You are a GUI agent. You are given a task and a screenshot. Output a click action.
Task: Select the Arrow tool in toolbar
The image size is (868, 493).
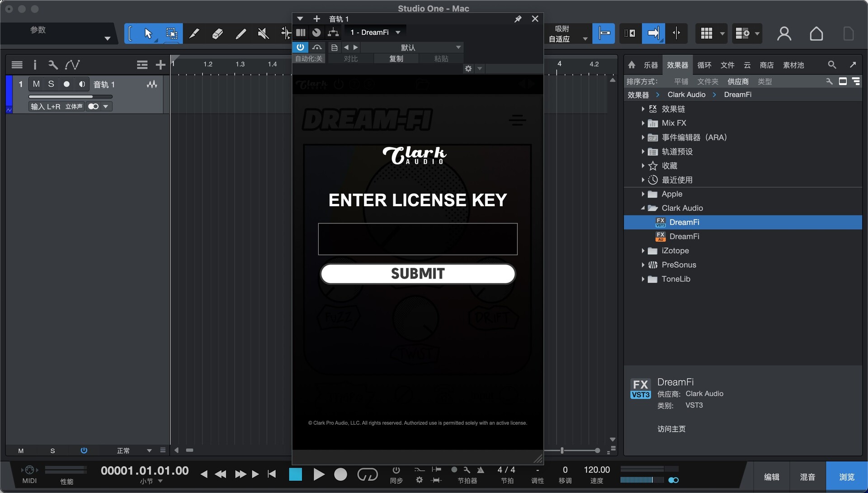148,33
